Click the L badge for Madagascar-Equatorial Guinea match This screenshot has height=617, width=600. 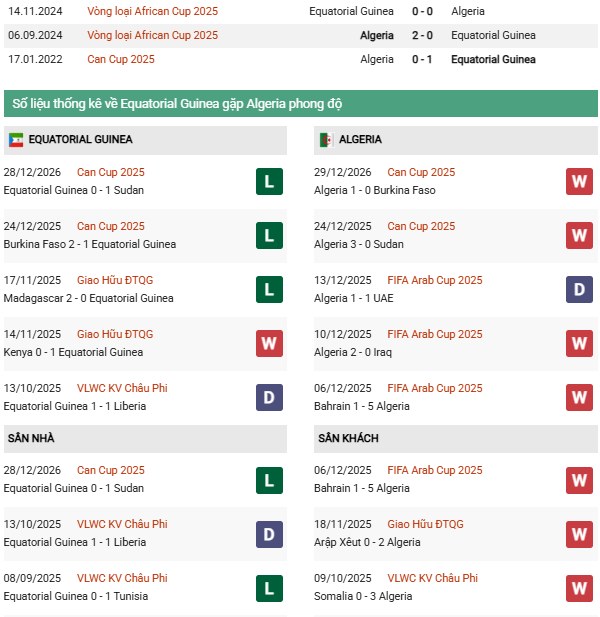tap(269, 289)
